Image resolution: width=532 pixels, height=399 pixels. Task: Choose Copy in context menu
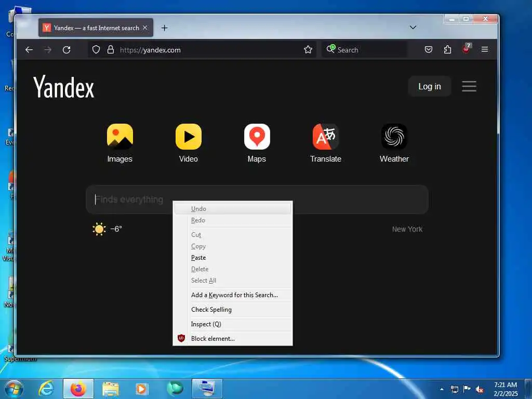[233, 246]
